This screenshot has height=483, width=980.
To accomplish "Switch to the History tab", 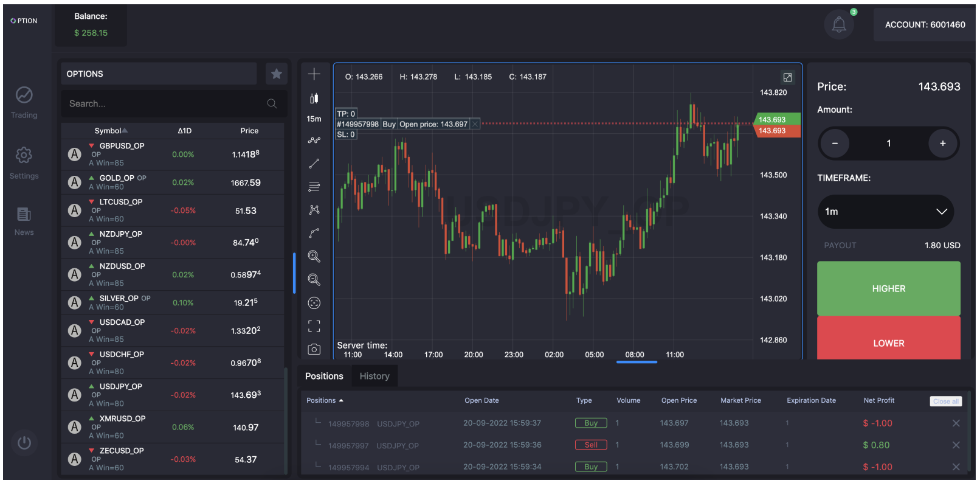I will (x=374, y=376).
